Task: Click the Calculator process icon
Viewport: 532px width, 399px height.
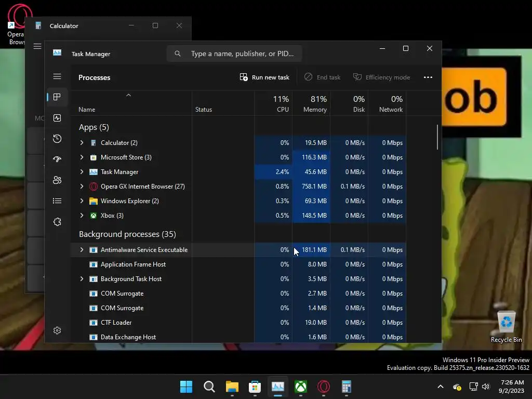Action: (x=94, y=143)
